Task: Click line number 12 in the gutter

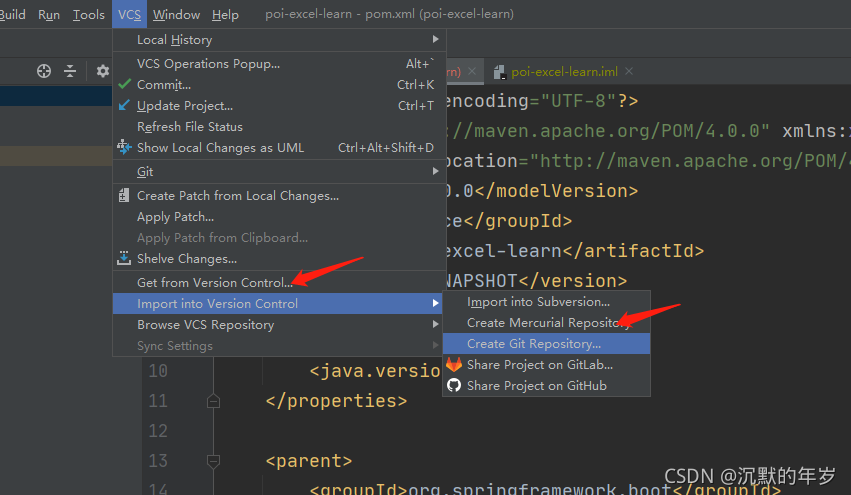Action: pos(158,431)
